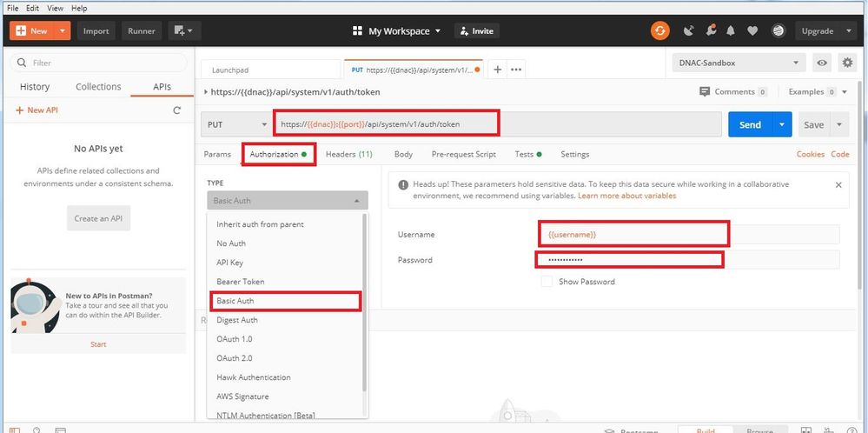Open the Headers (11) tab
Screen dimensions: 868x433
348,155
